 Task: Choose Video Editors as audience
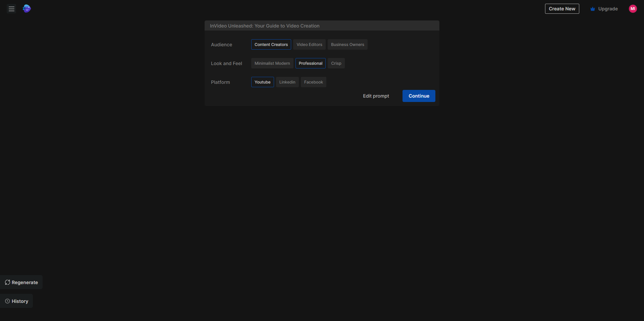coord(309,45)
